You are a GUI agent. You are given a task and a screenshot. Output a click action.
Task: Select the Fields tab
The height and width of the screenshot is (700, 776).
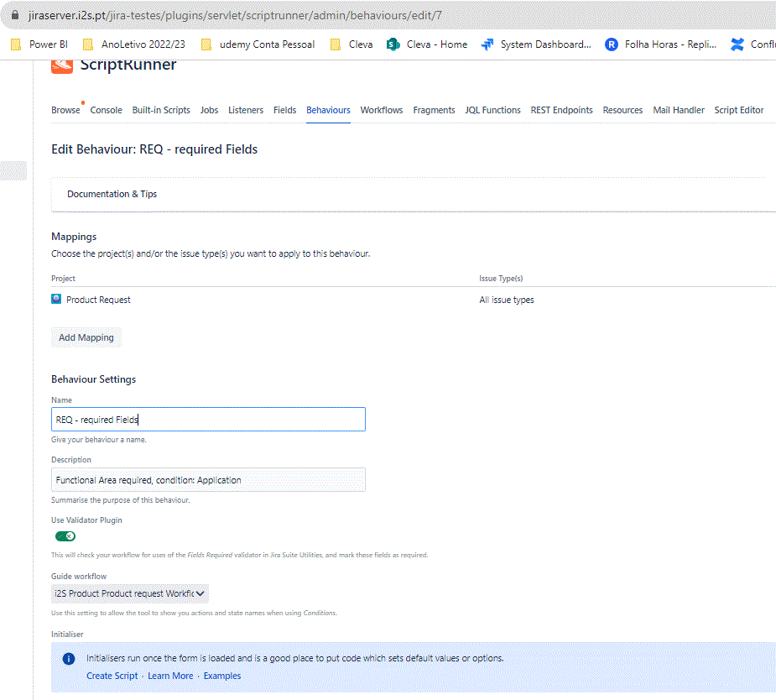tap(284, 110)
